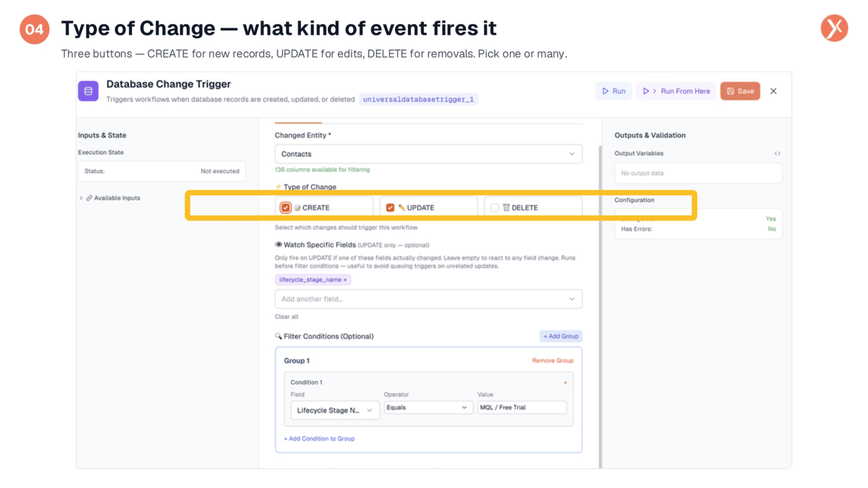Click the Run button
868x488 pixels.
click(x=614, y=91)
